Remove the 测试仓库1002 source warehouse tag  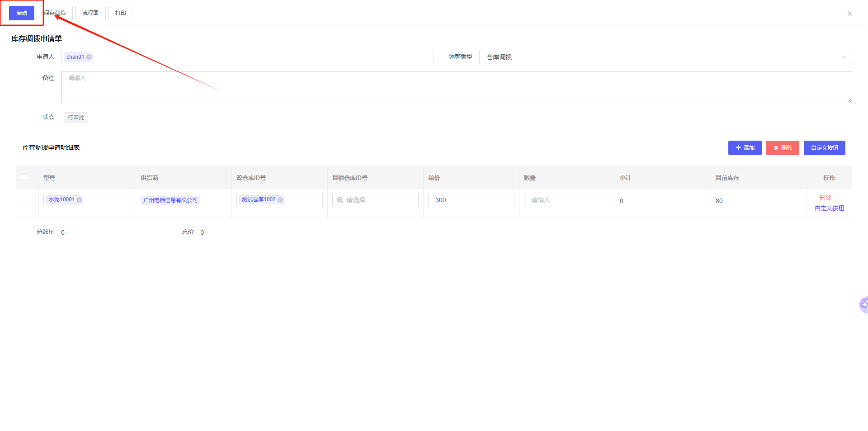click(280, 200)
